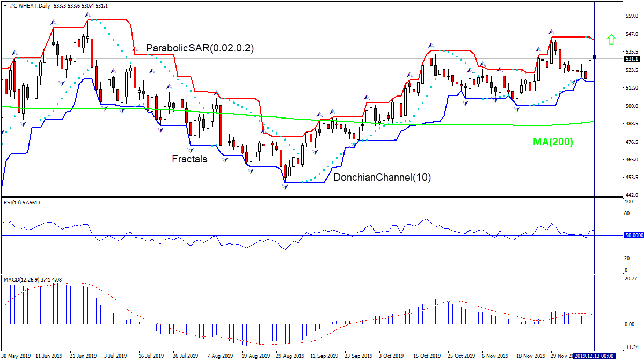Click the 547.0 price scale value

click(632, 34)
